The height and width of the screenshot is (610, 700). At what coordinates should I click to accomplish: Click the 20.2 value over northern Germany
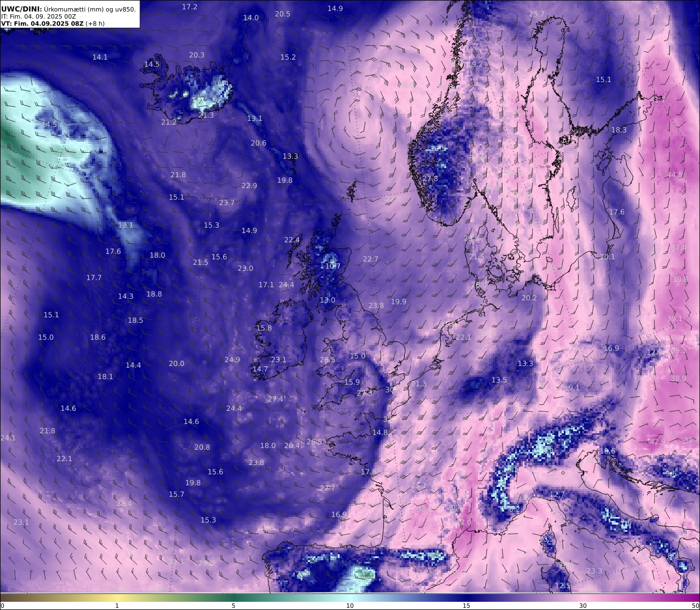[x=529, y=298]
